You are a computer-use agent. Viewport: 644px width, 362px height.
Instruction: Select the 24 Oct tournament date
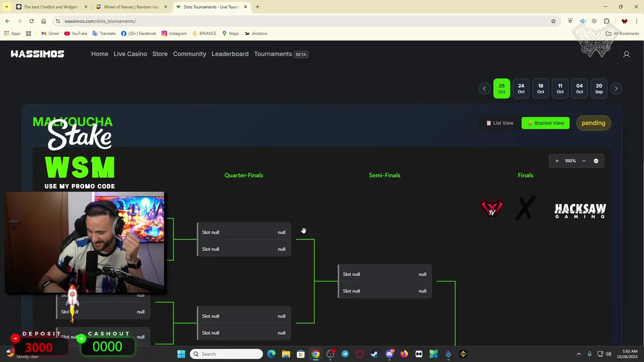pyautogui.click(x=521, y=88)
